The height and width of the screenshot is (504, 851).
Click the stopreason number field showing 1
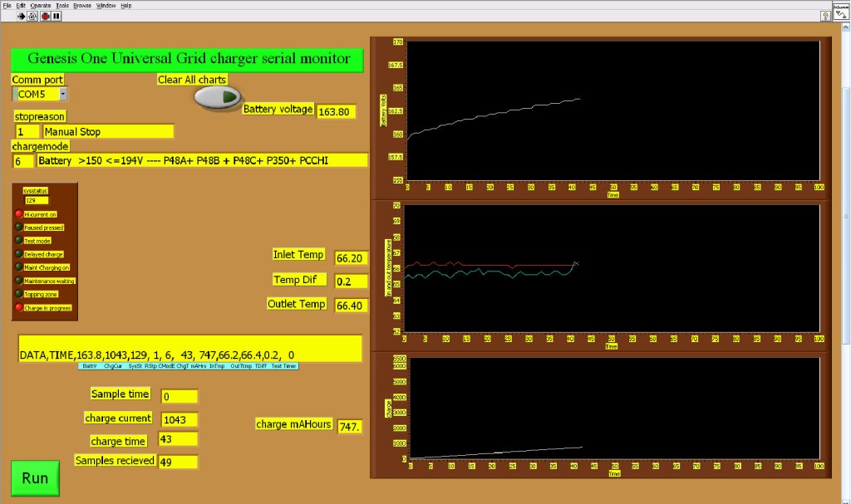tap(27, 131)
